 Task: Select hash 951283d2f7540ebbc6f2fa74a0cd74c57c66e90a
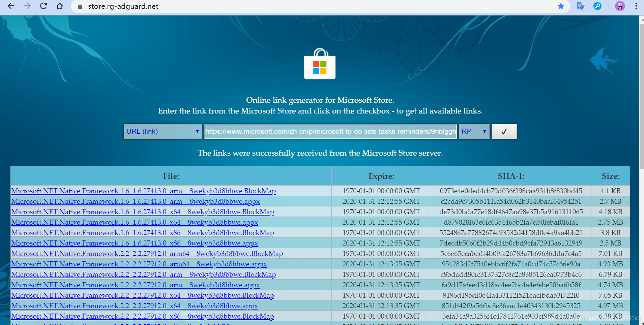coord(511,264)
